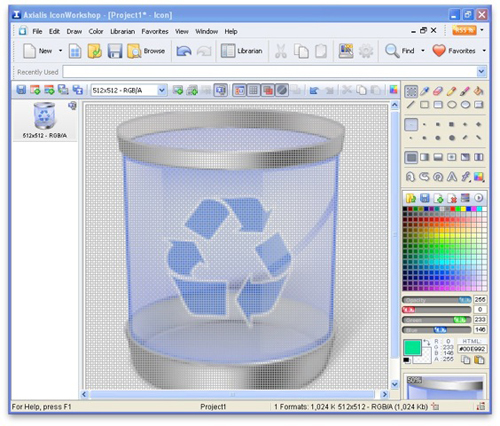Select the Brush tool
The width and height of the screenshot is (500, 426).
tap(465, 91)
